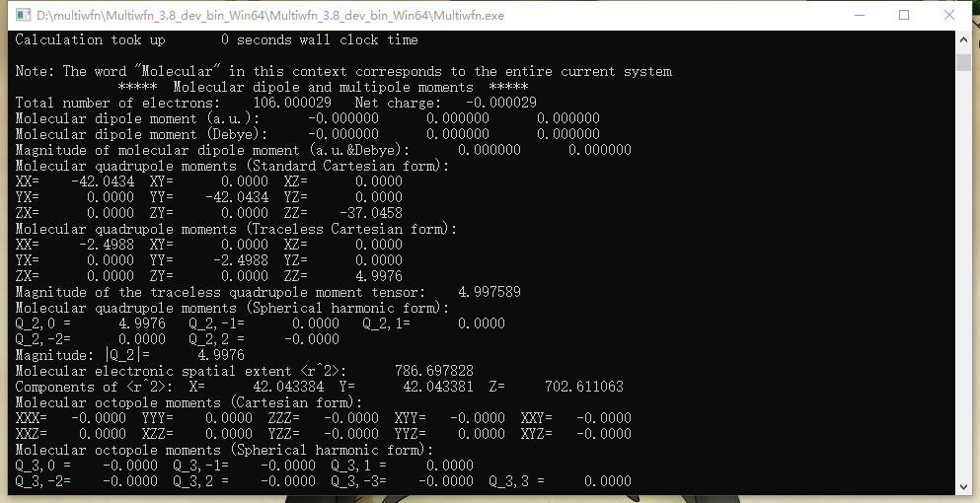This screenshot has width=980, height=503.
Task: Click standard ZZ value -37.0458
Action: pos(371,213)
